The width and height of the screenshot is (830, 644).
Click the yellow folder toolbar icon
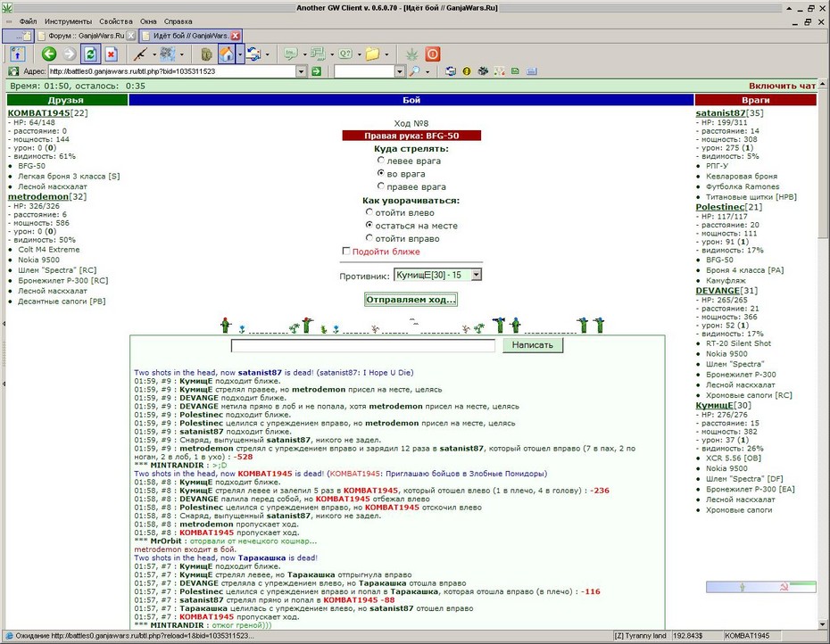pyautogui.click(x=373, y=54)
